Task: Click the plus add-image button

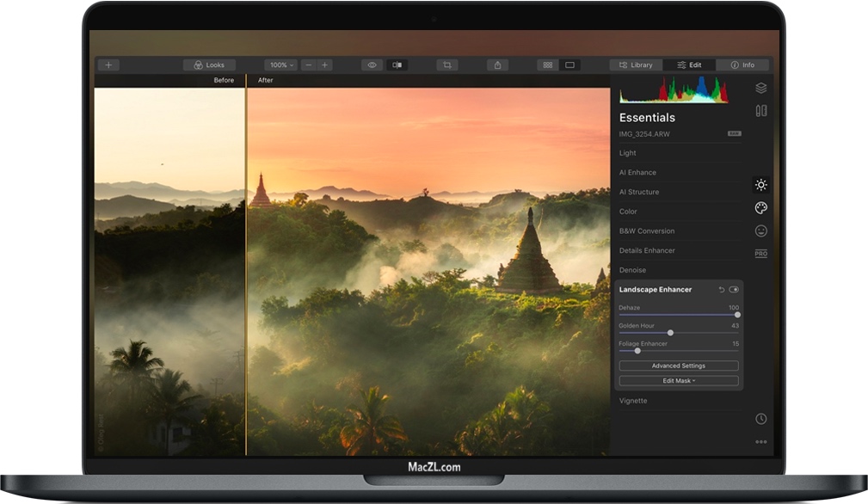Action: point(108,65)
